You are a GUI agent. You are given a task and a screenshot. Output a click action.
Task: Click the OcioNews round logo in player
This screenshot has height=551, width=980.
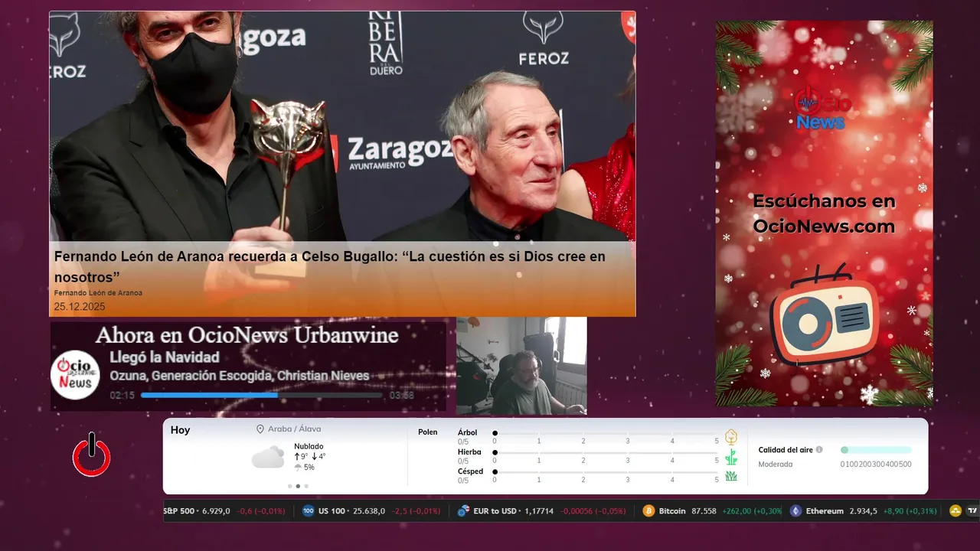coord(76,374)
